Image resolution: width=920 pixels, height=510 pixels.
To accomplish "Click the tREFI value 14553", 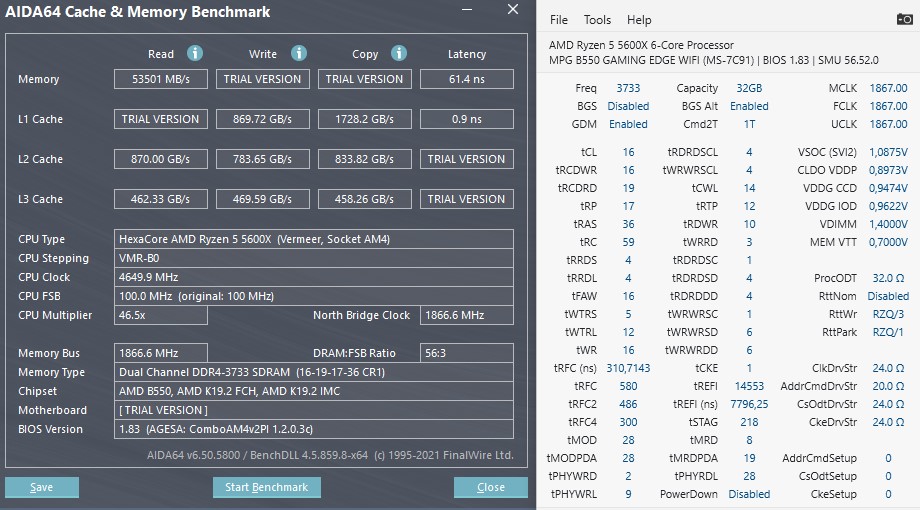I will (749, 386).
